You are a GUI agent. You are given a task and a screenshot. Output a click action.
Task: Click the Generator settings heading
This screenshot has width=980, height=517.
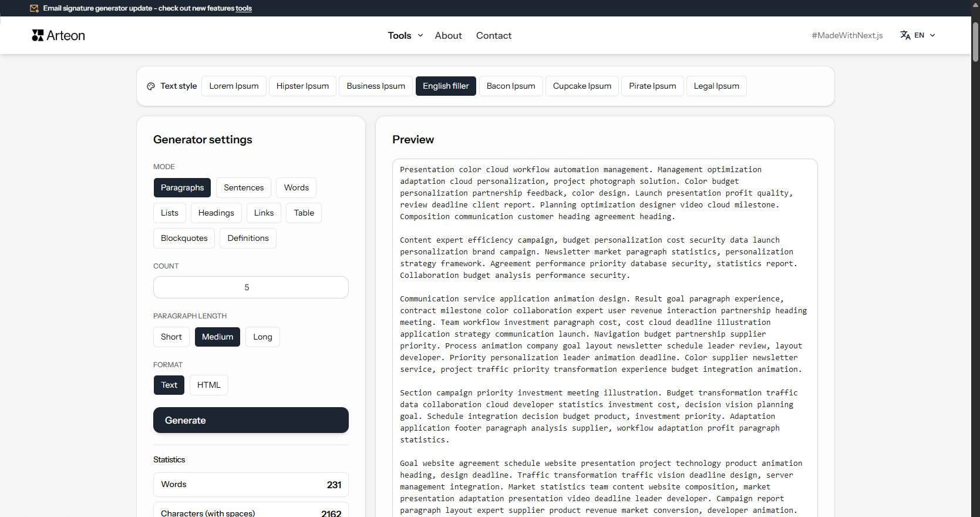click(203, 139)
